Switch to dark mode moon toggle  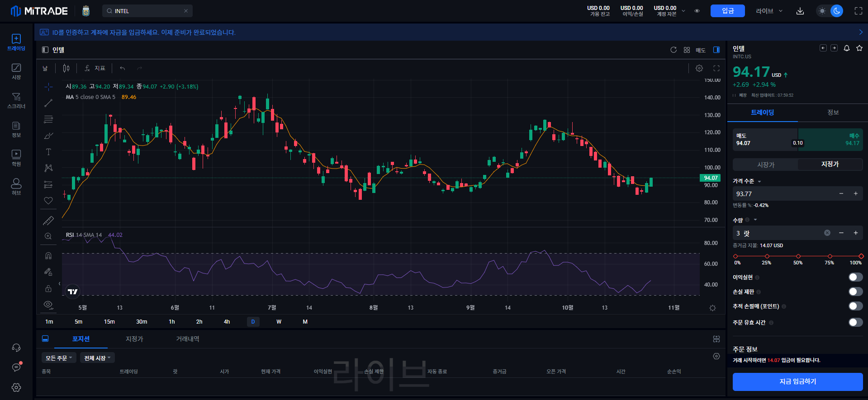click(837, 11)
